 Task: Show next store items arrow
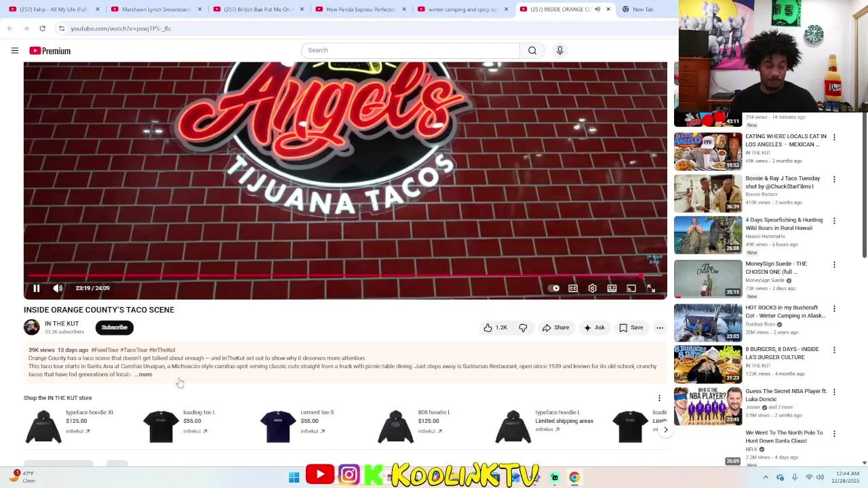click(665, 429)
